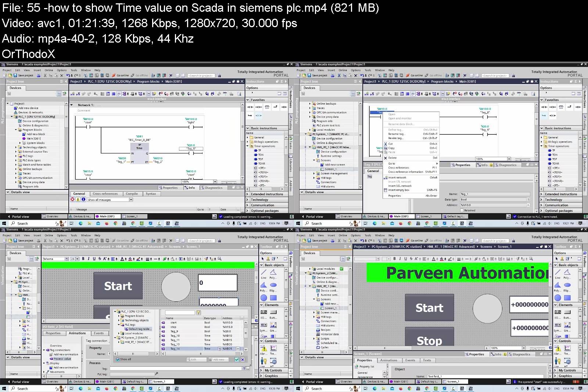This screenshot has width=588, height=392.
Task: Toggle Italic in the Tahoma text toolbar
Action: [x=89, y=259]
